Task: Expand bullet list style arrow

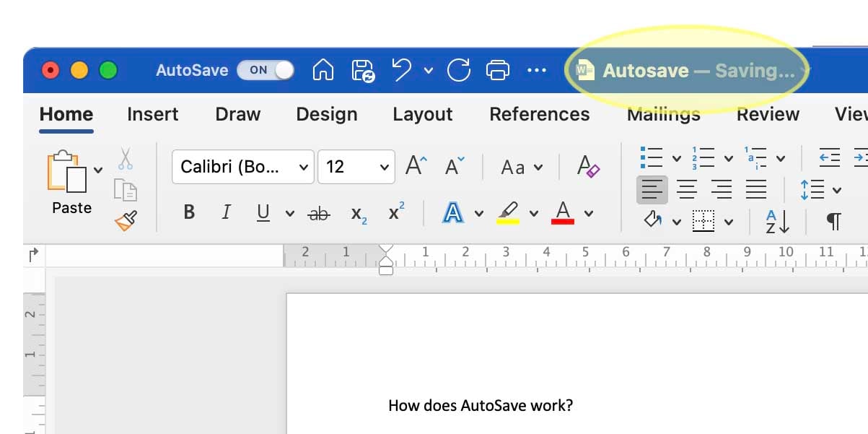Action: click(677, 158)
